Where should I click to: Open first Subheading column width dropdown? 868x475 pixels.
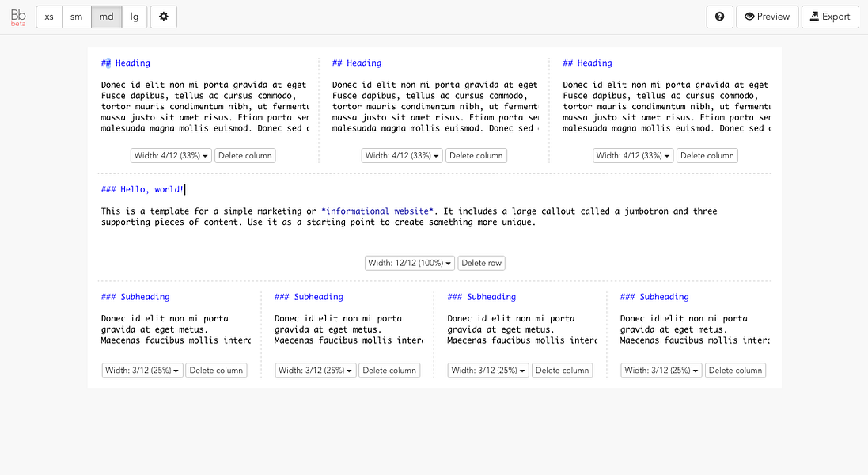[x=142, y=370]
